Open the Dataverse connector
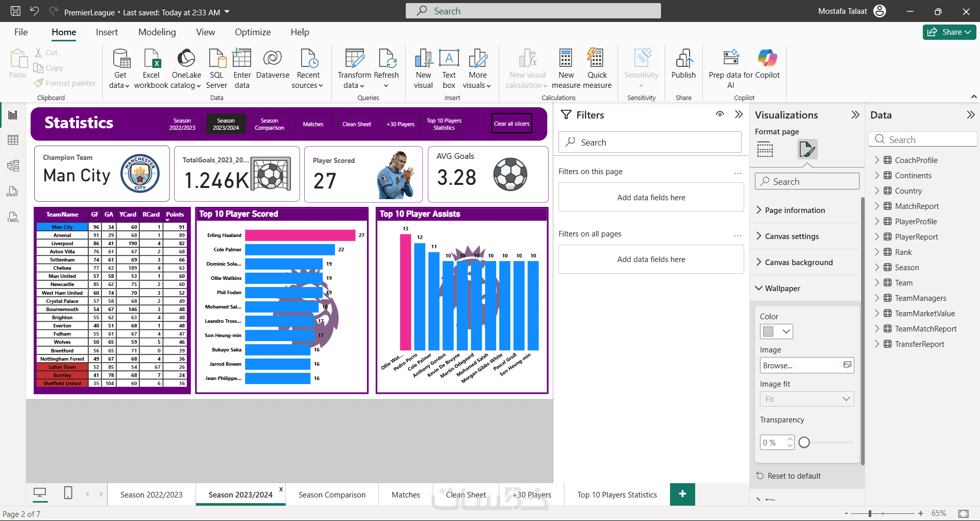The height and width of the screenshot is (521, 980). tap(273, 65)
